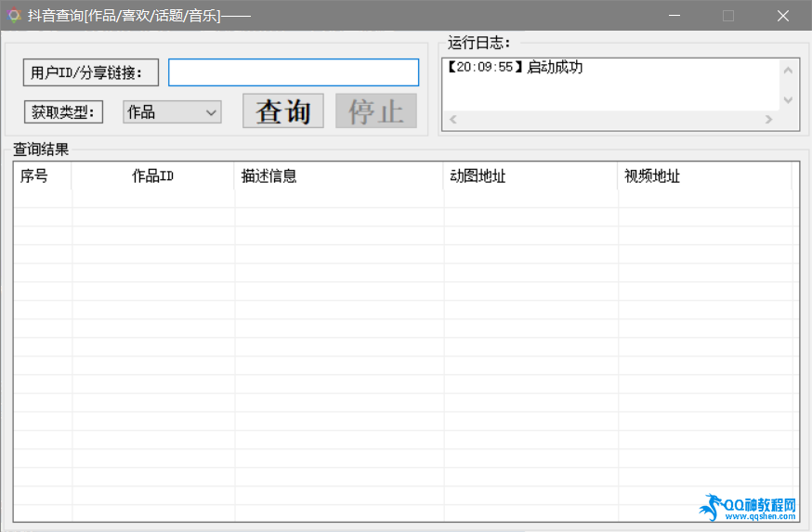The height and width of the screenshot is (532, 812).
Task: Select the 动图地址 column header
Action: point(530,176)
